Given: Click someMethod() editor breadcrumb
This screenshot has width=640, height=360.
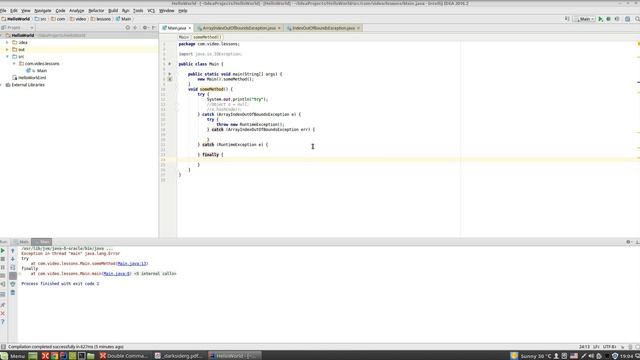Looking at the screenshot, I should pyautogui.click(x=207, y=37).
